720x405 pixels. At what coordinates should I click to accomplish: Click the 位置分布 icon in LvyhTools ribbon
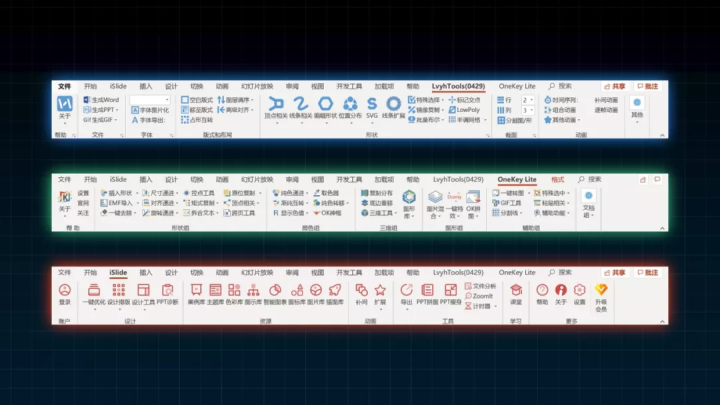(x=350, y=104)
